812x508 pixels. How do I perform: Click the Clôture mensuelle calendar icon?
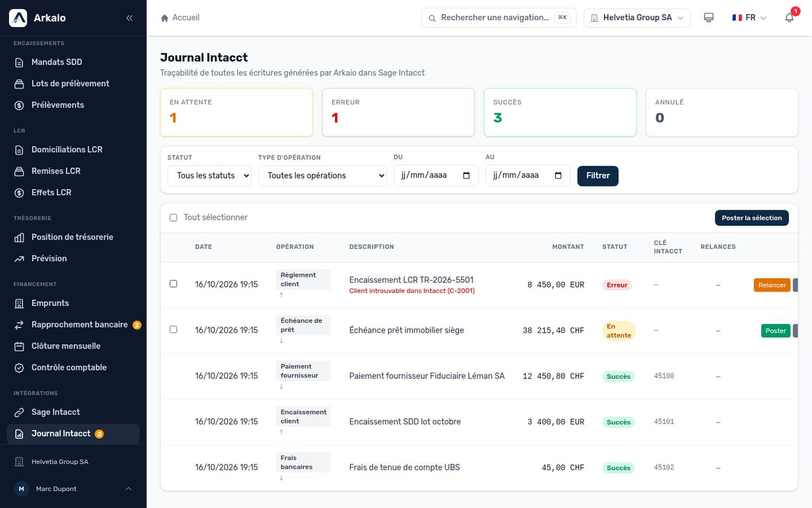tap(19, 347)
